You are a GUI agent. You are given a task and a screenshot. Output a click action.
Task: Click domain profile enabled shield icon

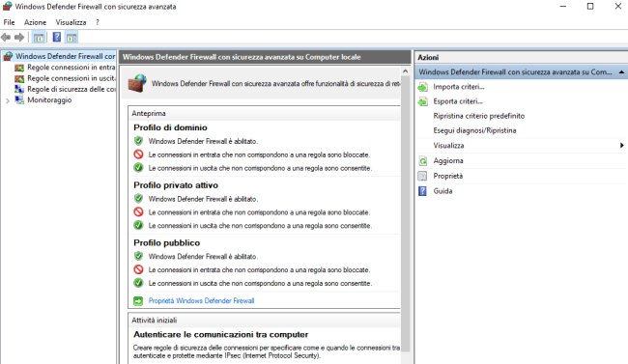coord(138,141)
